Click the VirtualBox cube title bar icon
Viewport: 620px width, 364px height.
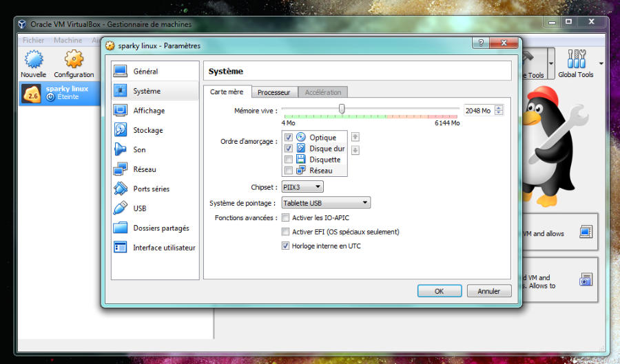22,24
